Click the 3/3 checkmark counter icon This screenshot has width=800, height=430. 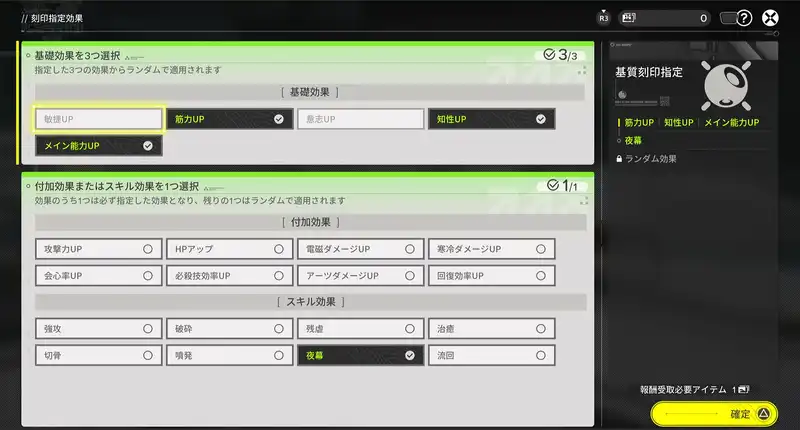(549, 55)
